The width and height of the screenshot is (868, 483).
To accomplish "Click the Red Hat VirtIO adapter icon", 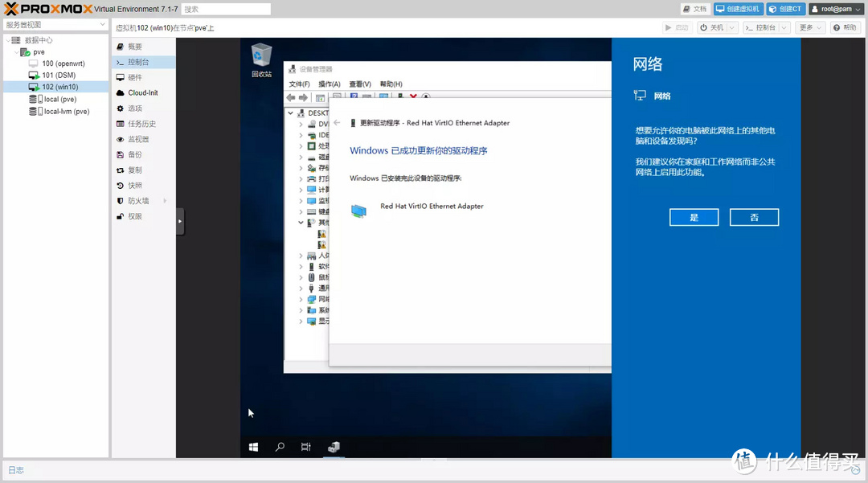I will pyautogui.click(x=358, y=211).
